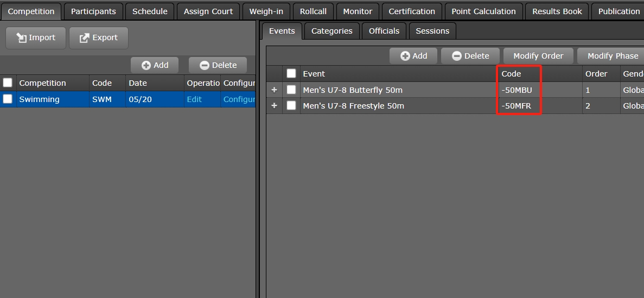Viewport: 644px width, 298px height.
Task: Check the Men's U7-8 Freestyle 50m row
Action: click(x=291, y=106)
